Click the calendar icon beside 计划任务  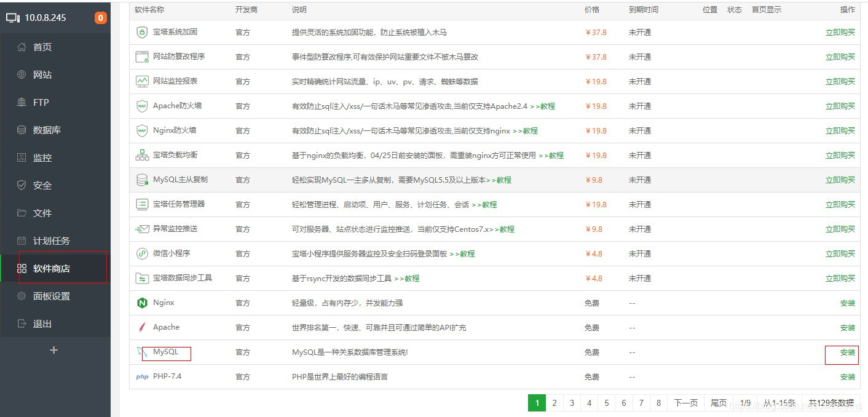(22, 240)
